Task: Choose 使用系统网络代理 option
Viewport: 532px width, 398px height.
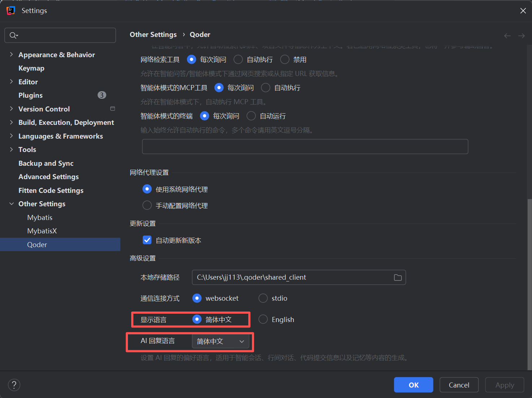Action: point(147,189)
